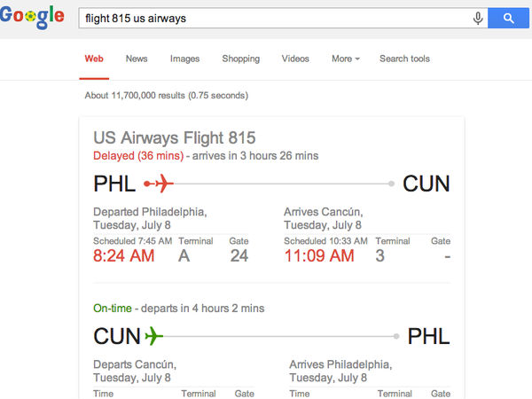Click the PHL arrival endpoint dot
This screenshot has height=399, width=532.
tap(396, 336)
